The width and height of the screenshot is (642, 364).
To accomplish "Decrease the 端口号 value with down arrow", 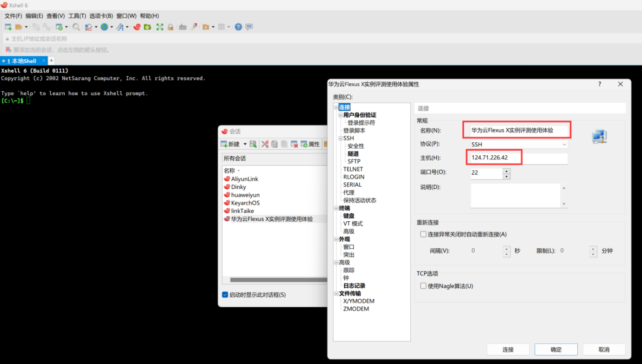I will [x=507, y=176].
